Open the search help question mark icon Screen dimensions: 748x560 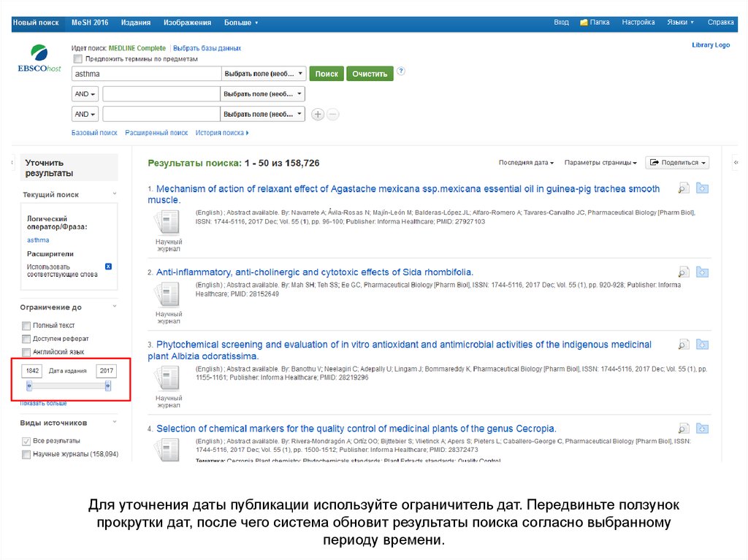point(401,71)
